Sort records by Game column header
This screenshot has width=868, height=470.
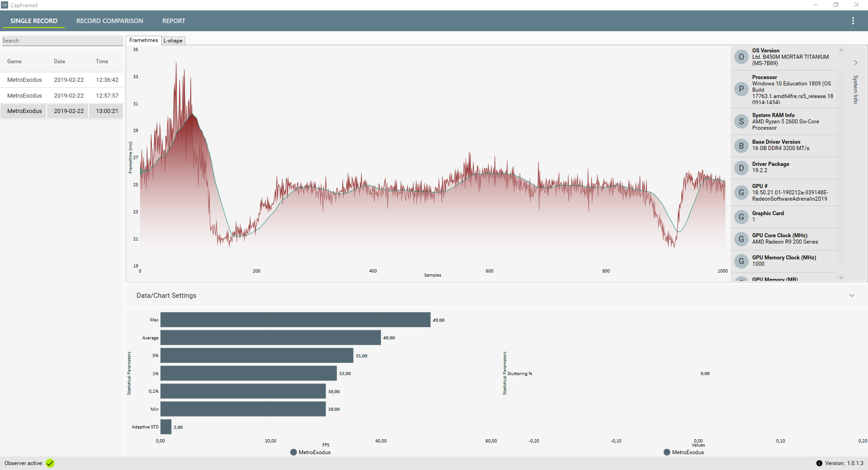pyautogui.click(x=14, y=61)
